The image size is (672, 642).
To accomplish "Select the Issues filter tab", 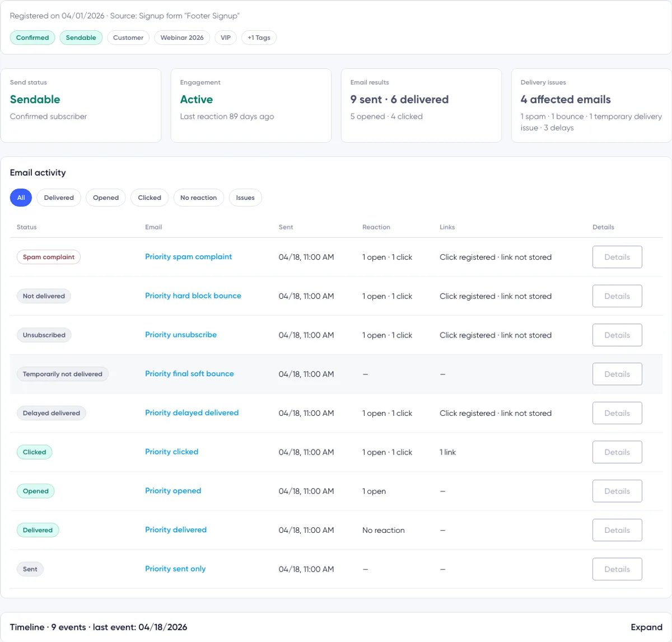I will point(245,198).
